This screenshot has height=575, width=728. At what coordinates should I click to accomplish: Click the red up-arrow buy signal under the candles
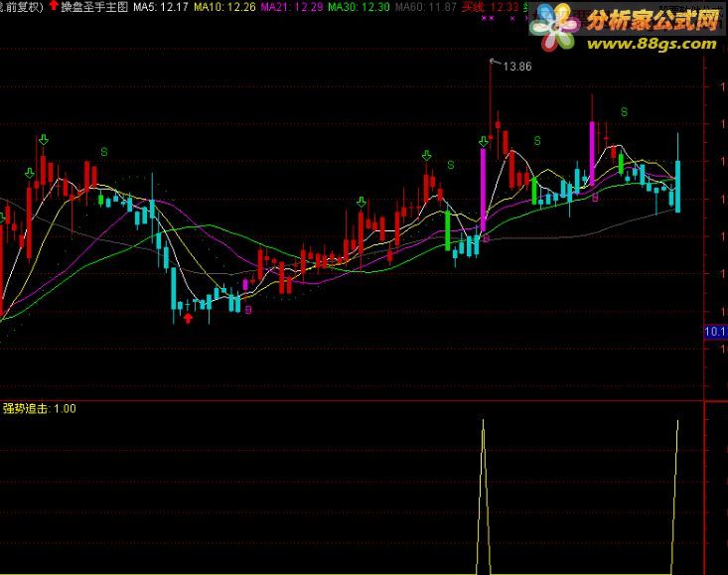pyautogui.click(x=188, y=318)
